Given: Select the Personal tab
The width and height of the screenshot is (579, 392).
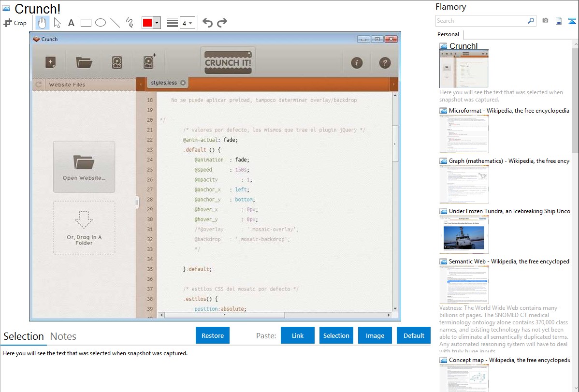Looking at the screenshot, I should 449,34.
